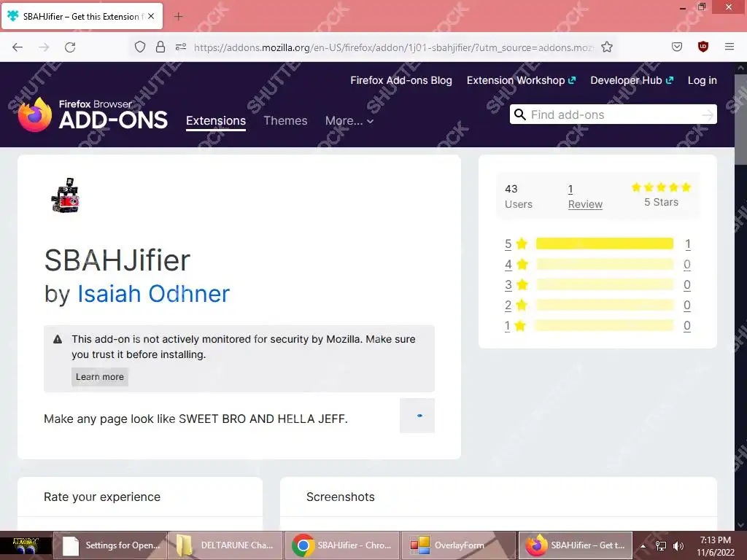Viewport: 747px width, 560px height.
Task: Click the 3-star rating bar
Action: point(605,285)
